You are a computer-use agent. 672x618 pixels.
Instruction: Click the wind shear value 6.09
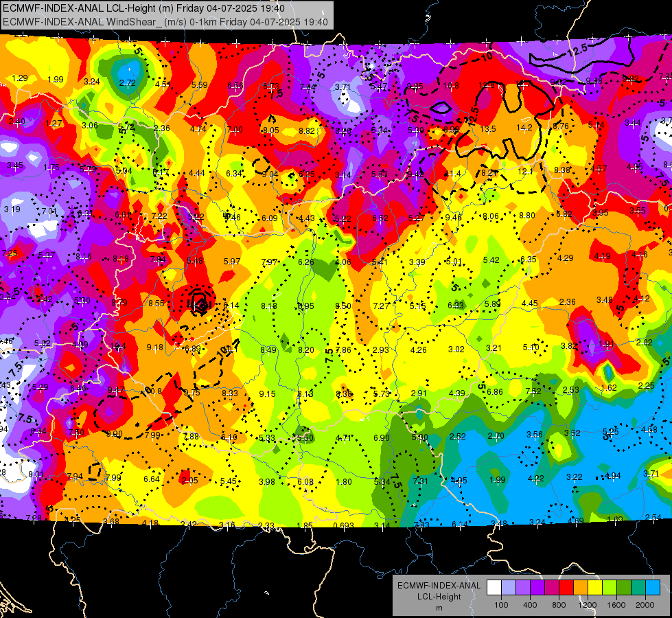[270, 218]
